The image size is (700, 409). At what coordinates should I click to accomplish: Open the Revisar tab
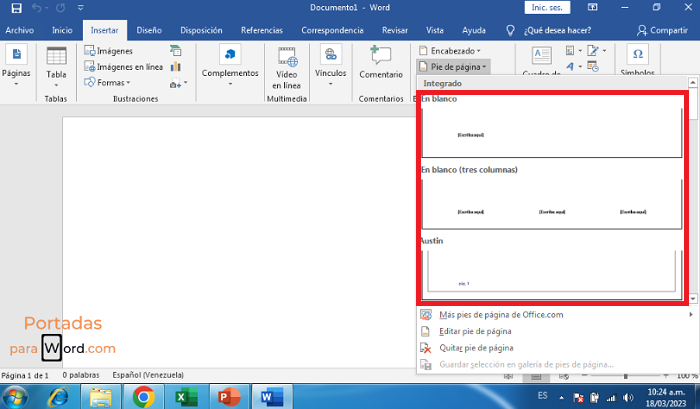click(395, 30)
